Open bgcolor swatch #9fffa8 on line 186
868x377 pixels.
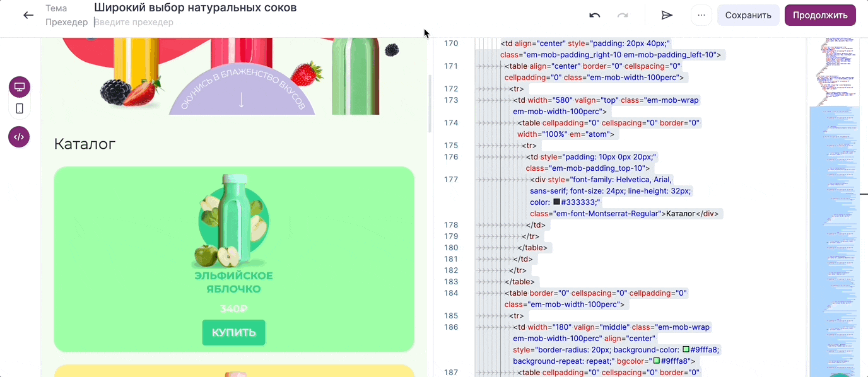pyautogui.click(x=656, y=361)
